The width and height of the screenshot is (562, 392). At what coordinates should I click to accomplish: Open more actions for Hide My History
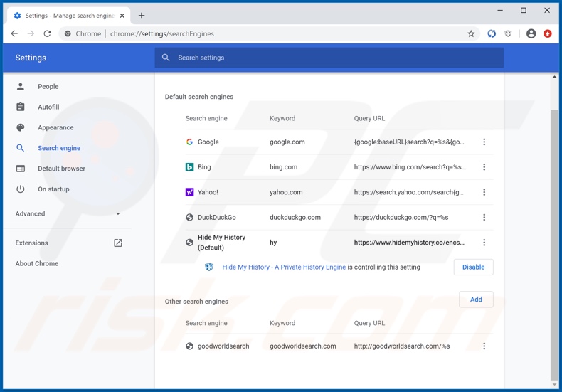pos(484,243)
